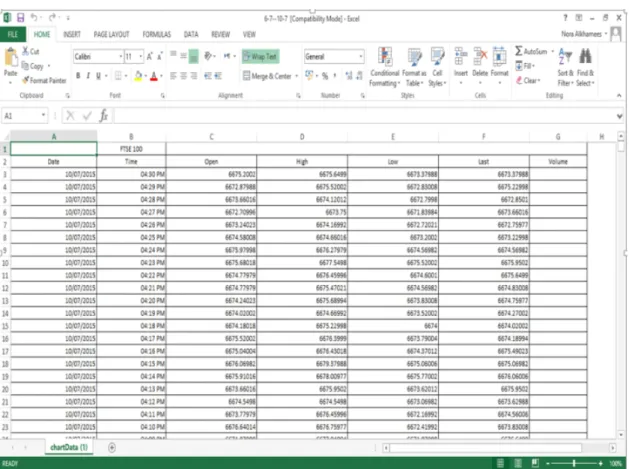Screen dimensions: 629x469
Task: Click Clear button in Editing group
Action: (528, 80)
